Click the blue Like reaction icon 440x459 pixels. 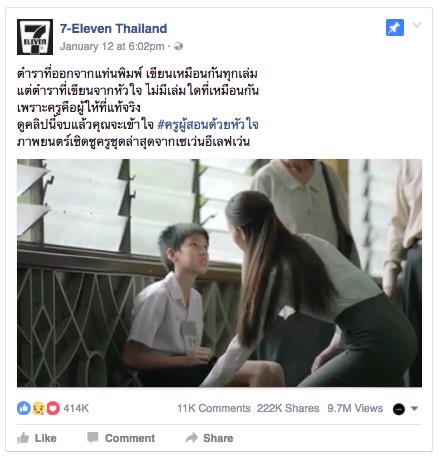pos(24,408)
